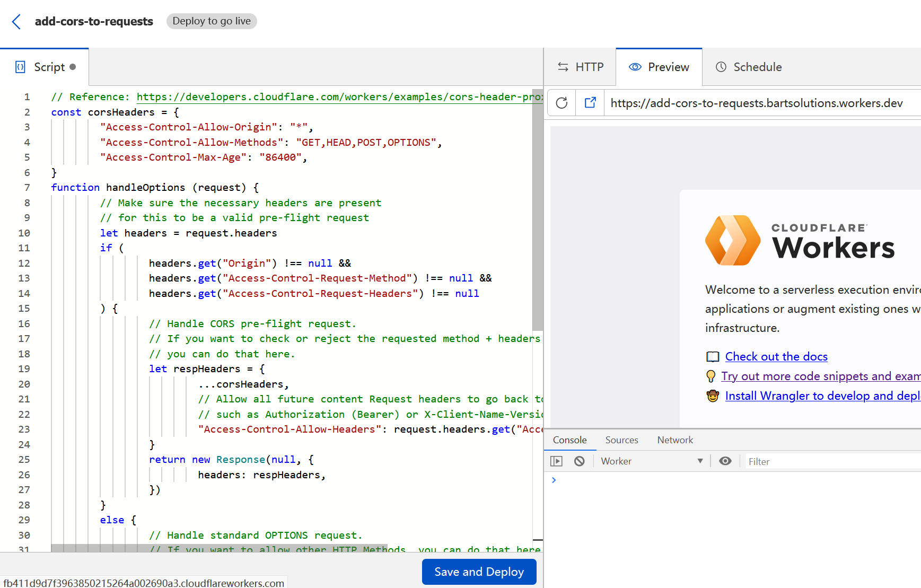
Task: Click line number 7 in gutter
Action: coord(27,188)
